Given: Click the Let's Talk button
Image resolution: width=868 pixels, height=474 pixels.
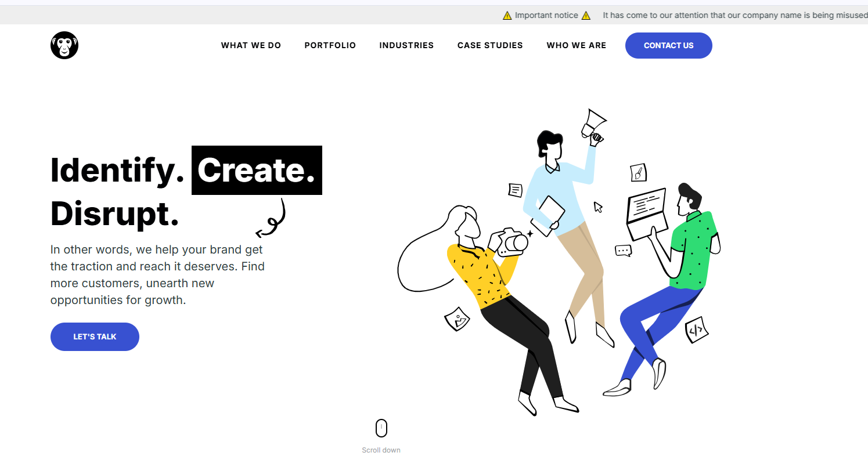Looking at the screenshot, I should (x=95, y=336).
